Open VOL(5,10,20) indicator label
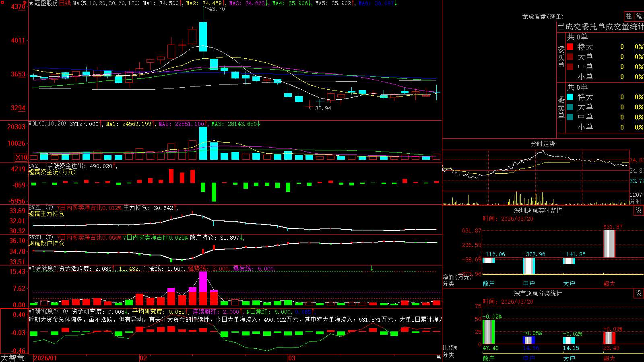644x362 pixels. [x=47, y=124]
